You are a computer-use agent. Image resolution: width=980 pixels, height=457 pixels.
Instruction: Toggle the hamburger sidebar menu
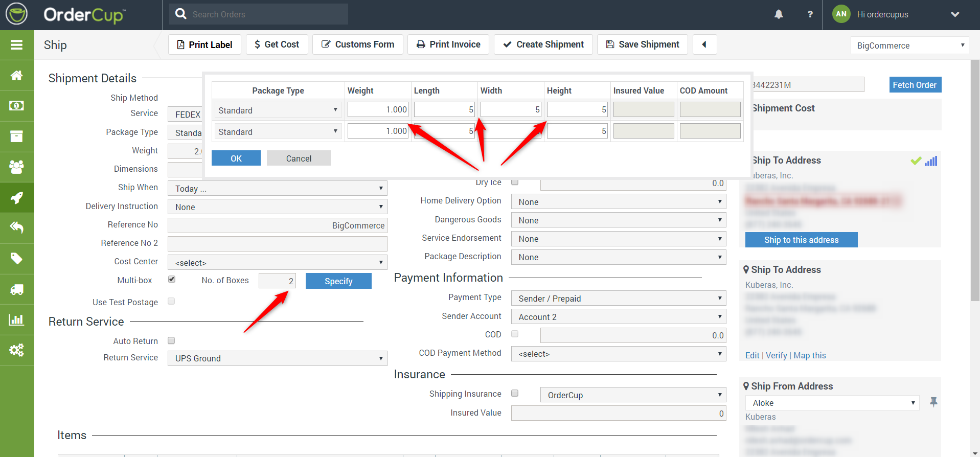[17, 45]
